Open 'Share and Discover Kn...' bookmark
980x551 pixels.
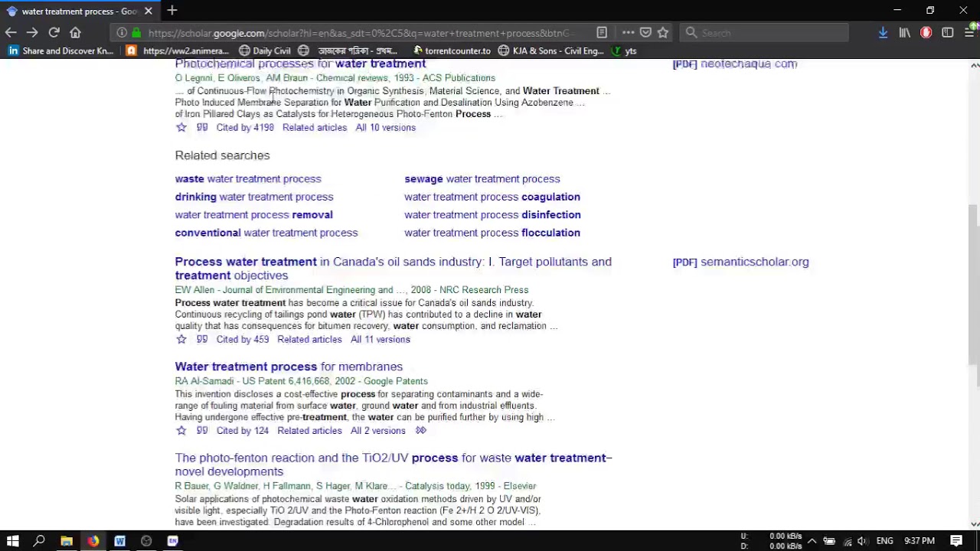pos(60,51)
